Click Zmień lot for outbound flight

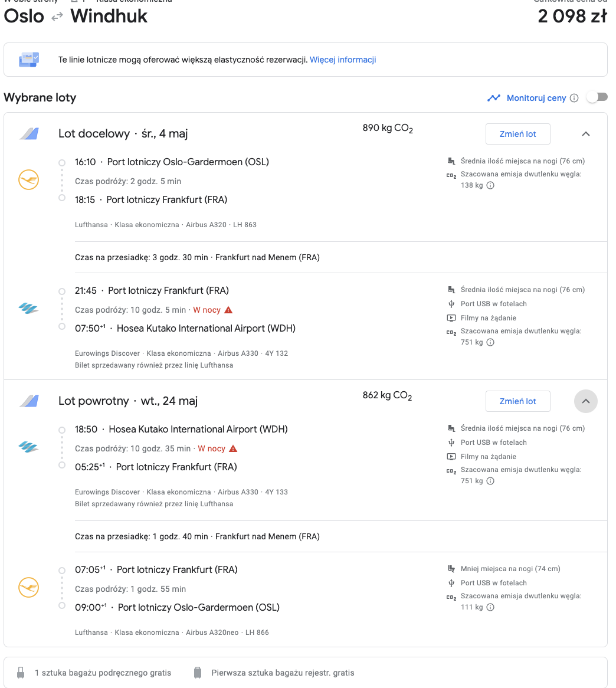[517, 134]
